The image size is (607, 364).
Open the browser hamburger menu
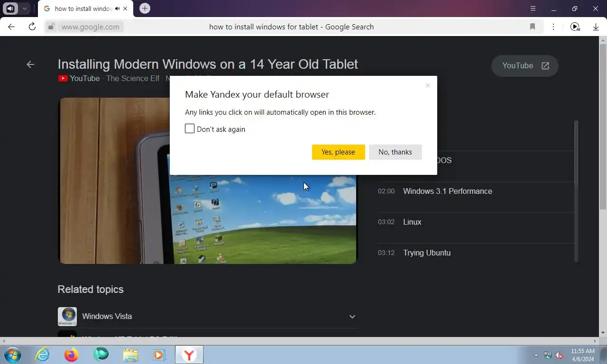(533, 9)
